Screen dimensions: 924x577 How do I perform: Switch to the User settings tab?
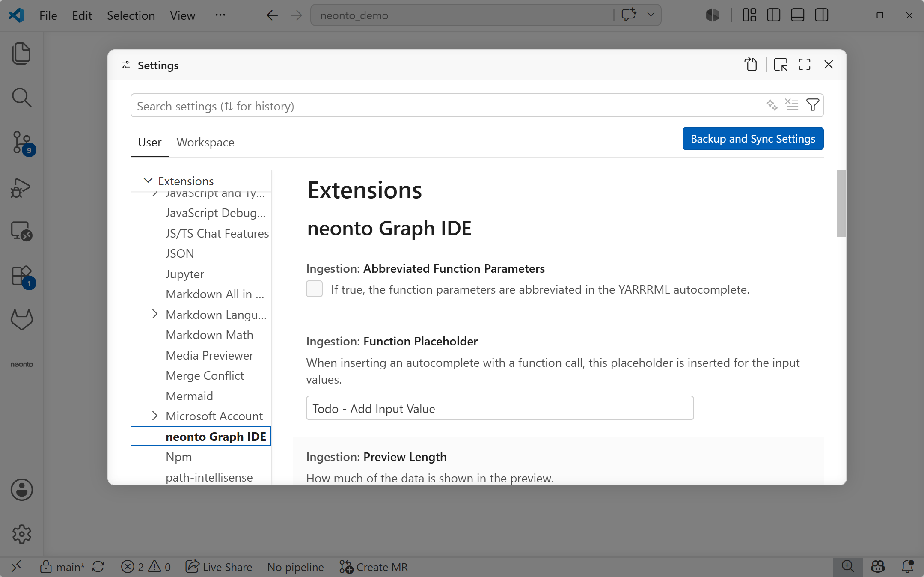click(x=150, y=142)
